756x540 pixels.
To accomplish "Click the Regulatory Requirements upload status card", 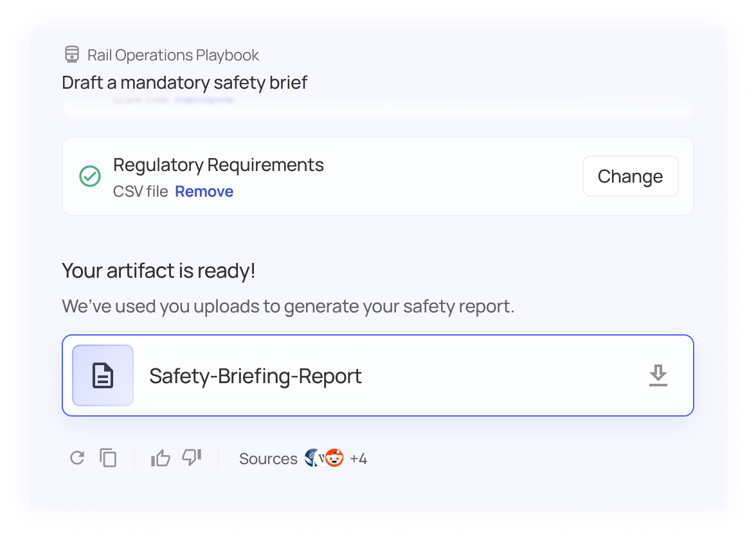I will tap(378, 176).
